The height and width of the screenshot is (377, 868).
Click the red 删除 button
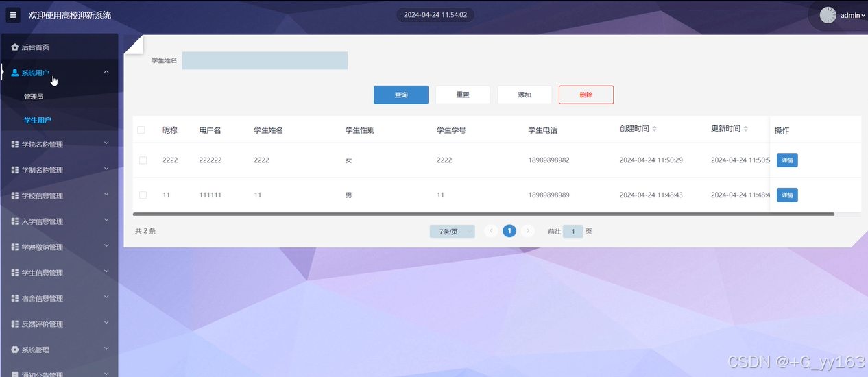(586, 95)
